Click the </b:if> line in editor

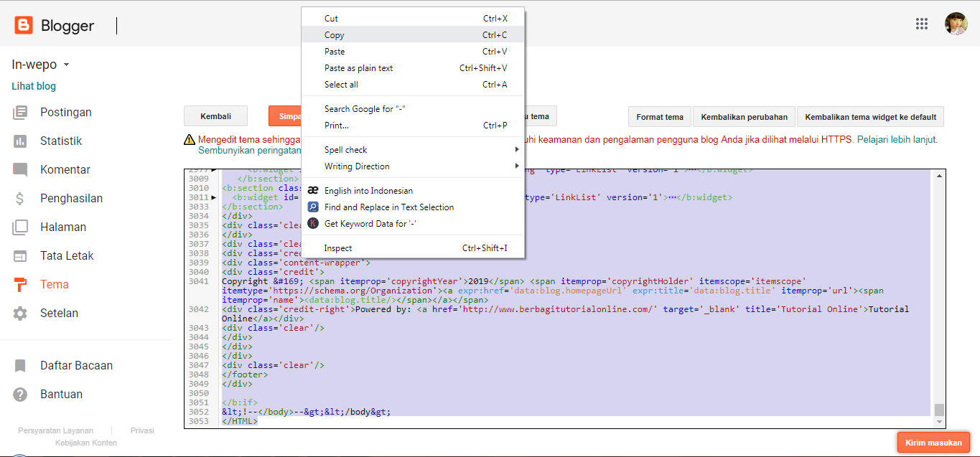click(240, 402)
